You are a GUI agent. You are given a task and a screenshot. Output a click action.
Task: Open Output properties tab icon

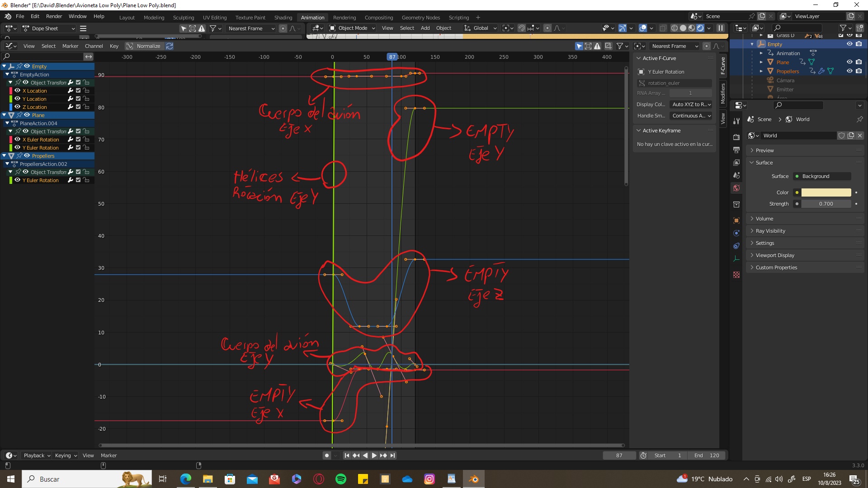736,150
